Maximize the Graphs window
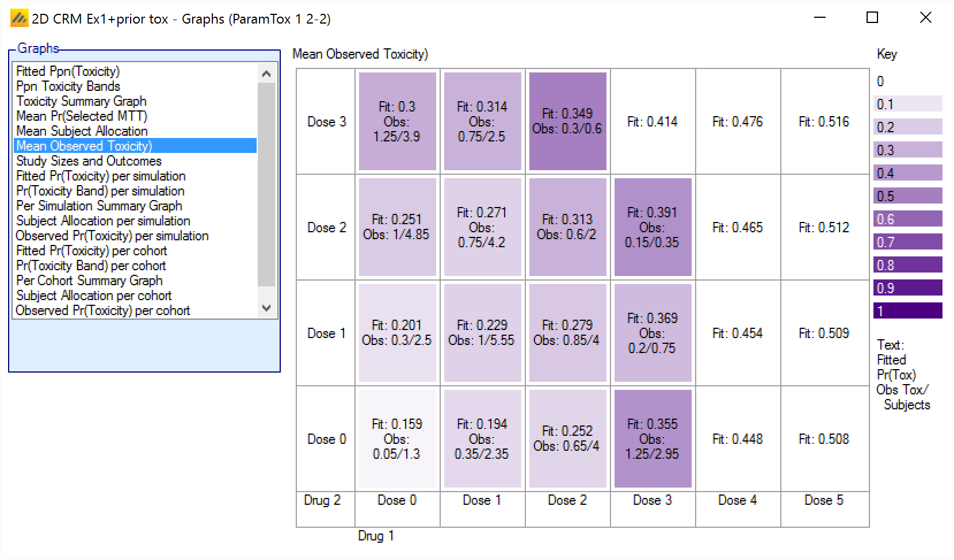The image size is (954, 560). coord(872,18)
